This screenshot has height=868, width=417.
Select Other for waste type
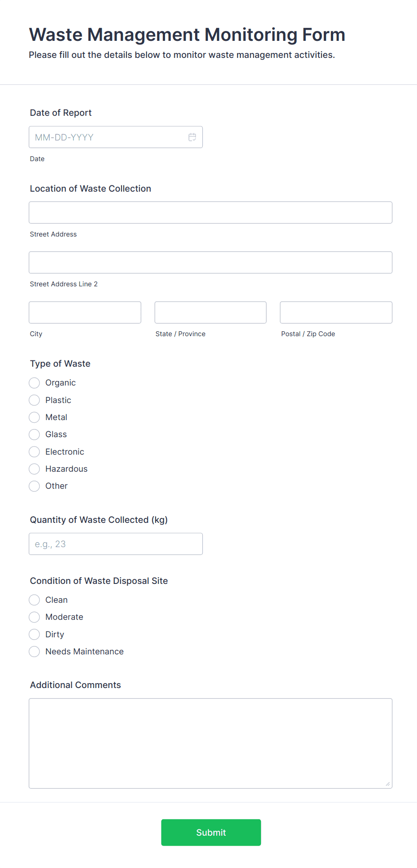[35, 486]
